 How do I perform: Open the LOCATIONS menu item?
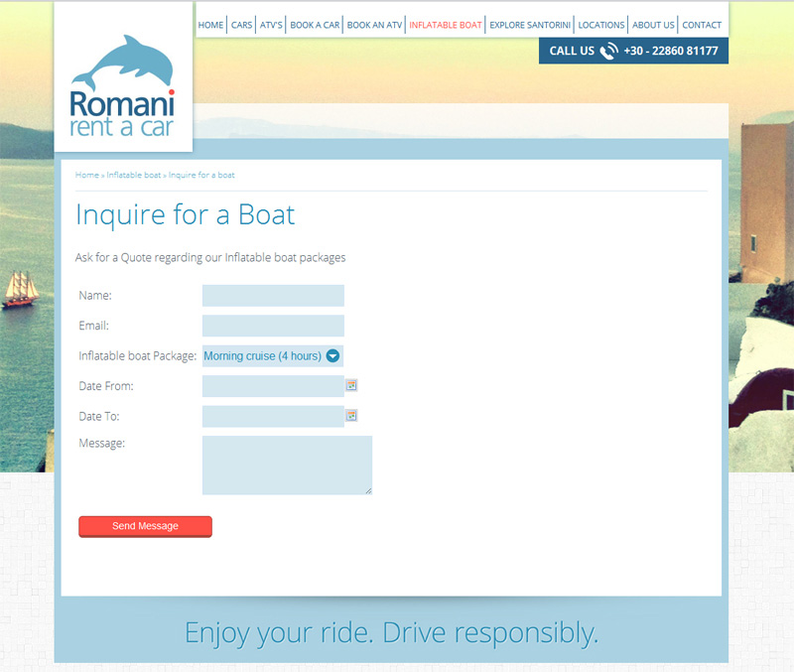[x=601, y=25]
